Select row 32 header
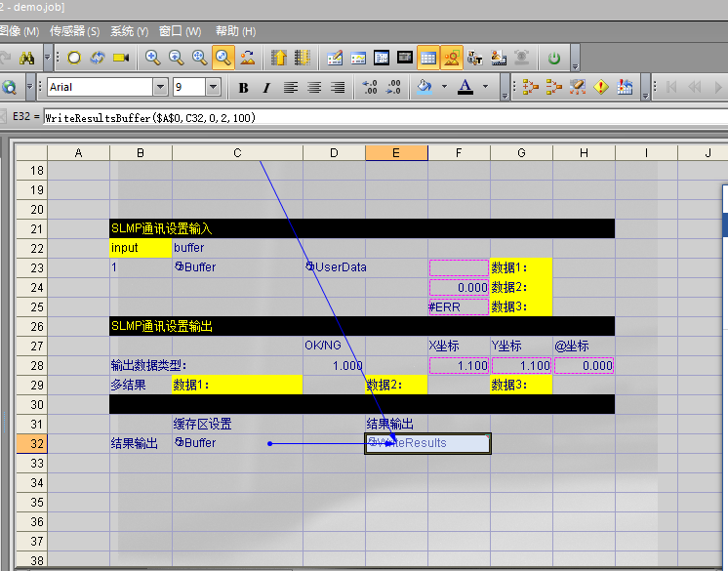The width and height of the screenshot is (728, 571). tap(31, 443)
